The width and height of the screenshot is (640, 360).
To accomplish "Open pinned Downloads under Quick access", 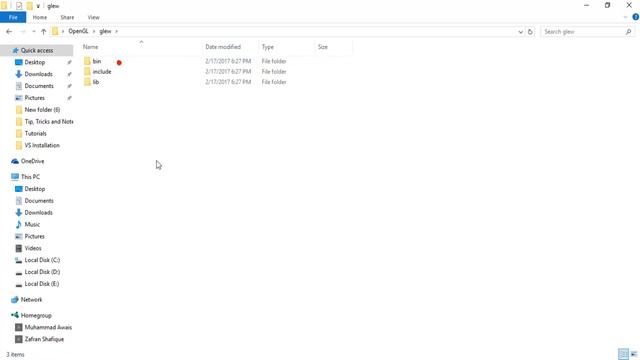I will pyautogui.click(x=38, y=74).
